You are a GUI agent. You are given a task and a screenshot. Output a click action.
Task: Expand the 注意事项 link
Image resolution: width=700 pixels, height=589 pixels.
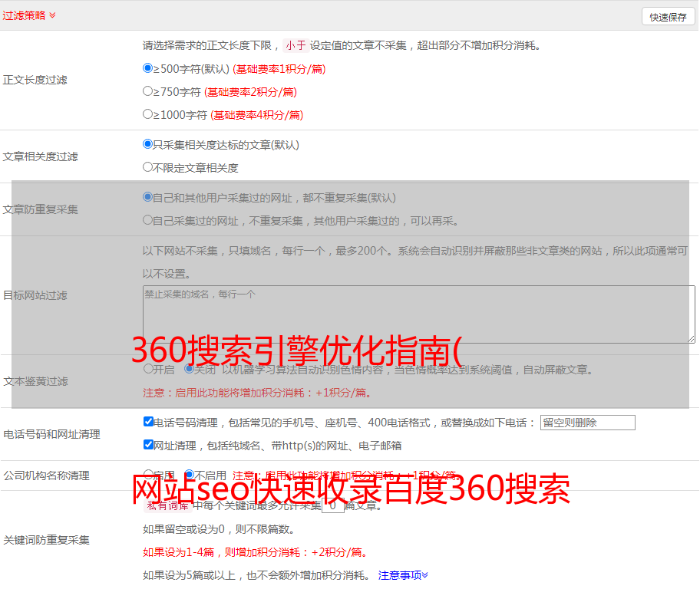(403, 575)
